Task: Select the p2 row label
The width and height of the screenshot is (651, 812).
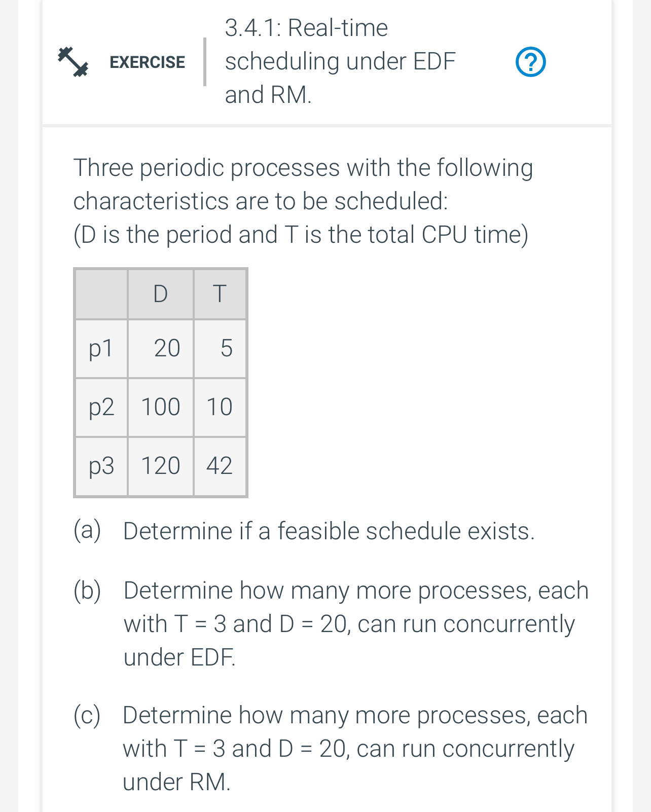Action: pos(101,407)
